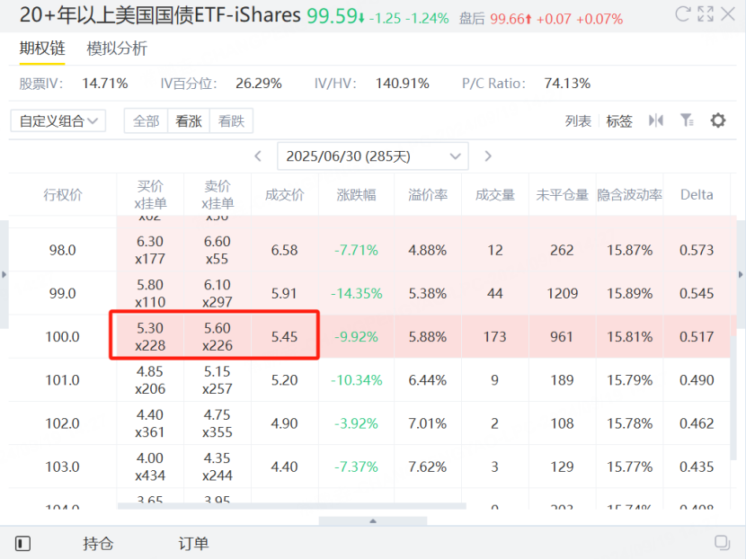Click the 隐含波动率 column header

click(629, 194)
